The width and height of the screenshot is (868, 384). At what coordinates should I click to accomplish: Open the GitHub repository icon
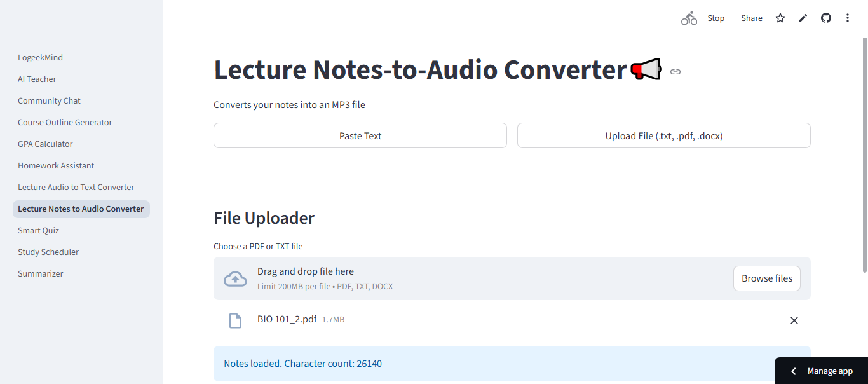[825, 18]
